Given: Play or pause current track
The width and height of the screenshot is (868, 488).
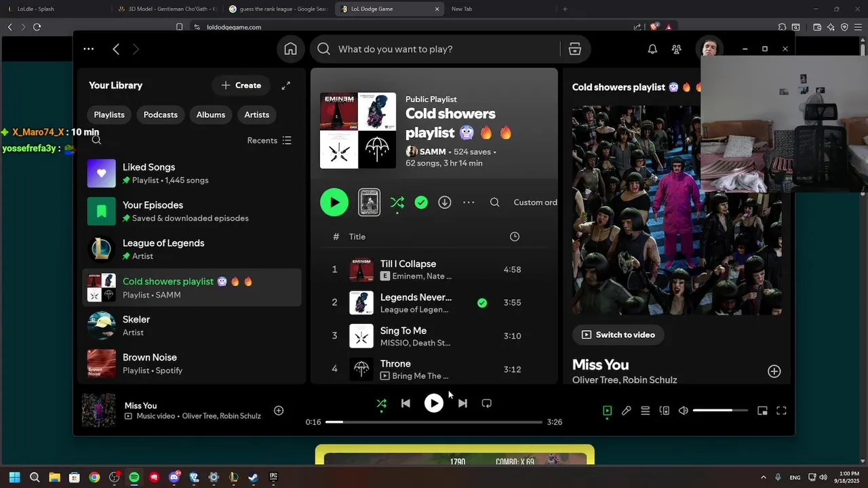Looking at the screenshot, I should (434, 403).
